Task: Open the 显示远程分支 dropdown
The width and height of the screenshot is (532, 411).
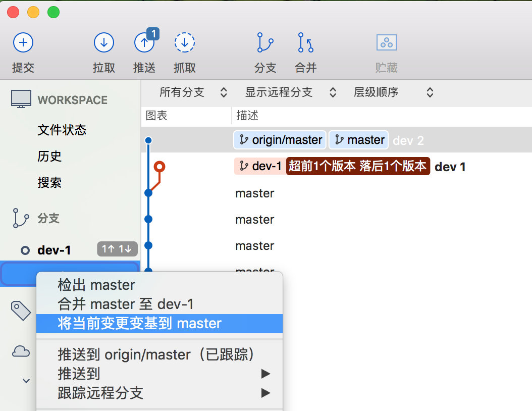Action: [x=290, y=92]
